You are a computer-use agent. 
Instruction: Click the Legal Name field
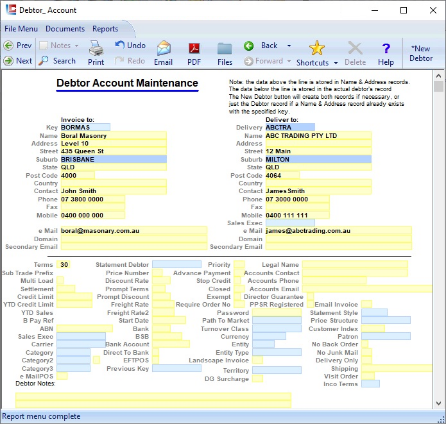pyautogui.click(x=355, y=264)
